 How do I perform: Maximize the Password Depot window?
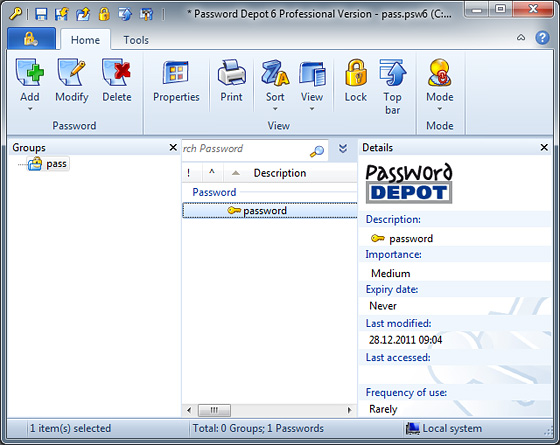click(x=501, y=10)
